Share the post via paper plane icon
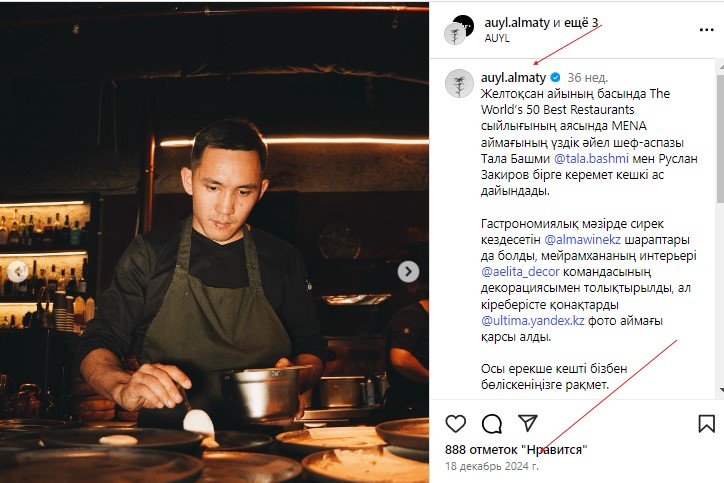Image resolution: width=724 pixels, height=483 pixels. point(527,423)
